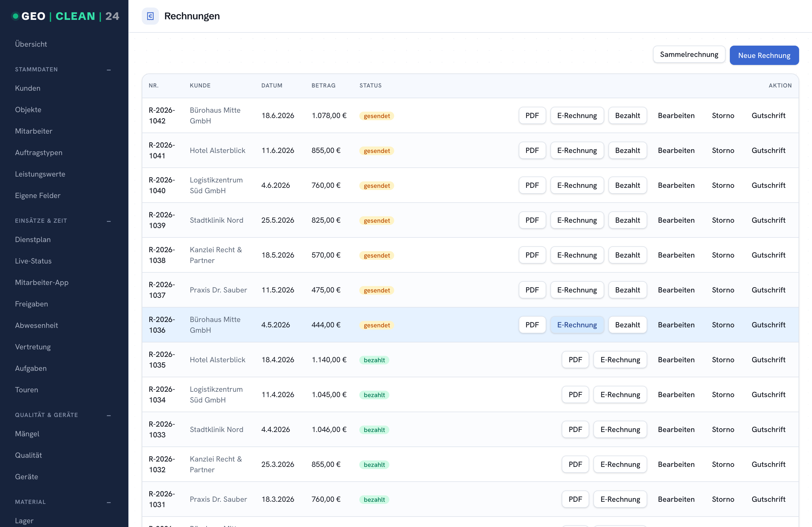Export E-Rechnung for invoice R-2026-1036
This screenshot has width=812, height=527.
[577, 325]
